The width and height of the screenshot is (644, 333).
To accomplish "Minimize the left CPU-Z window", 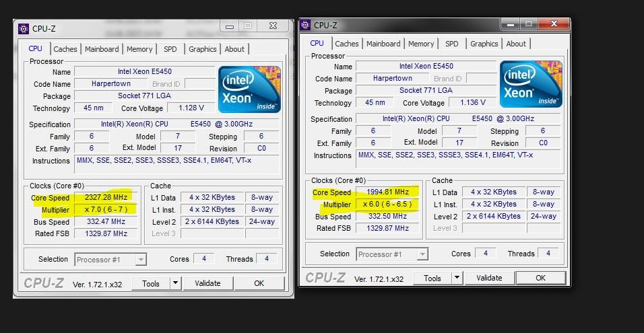I will pyautogui.click(x=230, y=27).
